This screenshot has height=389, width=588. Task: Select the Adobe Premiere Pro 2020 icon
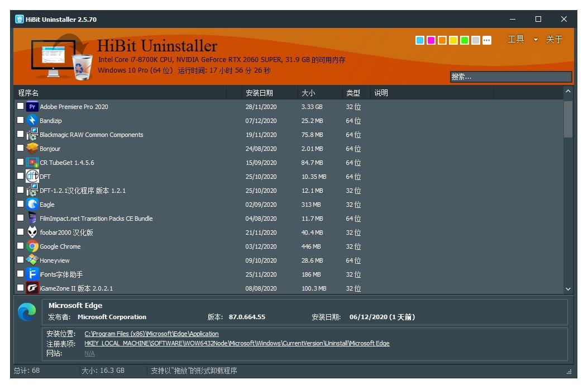pyautogui.click(x=32, y=106)
